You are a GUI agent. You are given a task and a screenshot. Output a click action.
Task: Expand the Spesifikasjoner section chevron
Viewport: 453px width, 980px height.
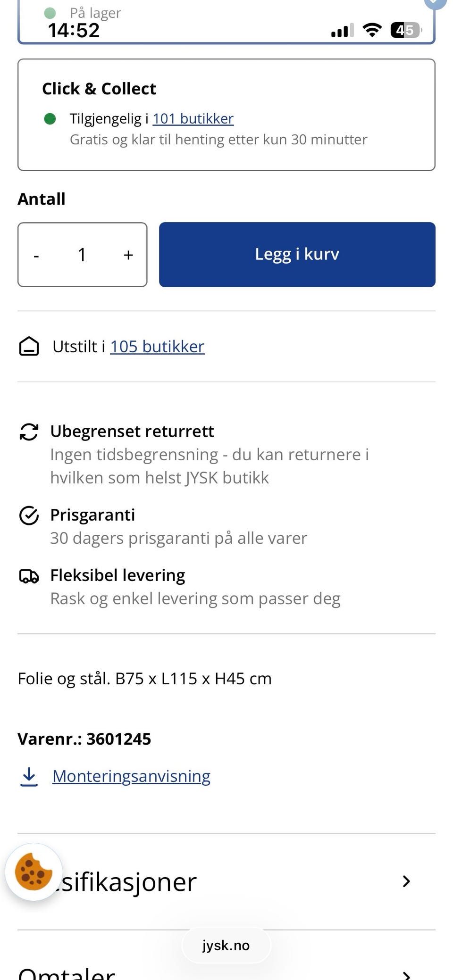point(406,881)
